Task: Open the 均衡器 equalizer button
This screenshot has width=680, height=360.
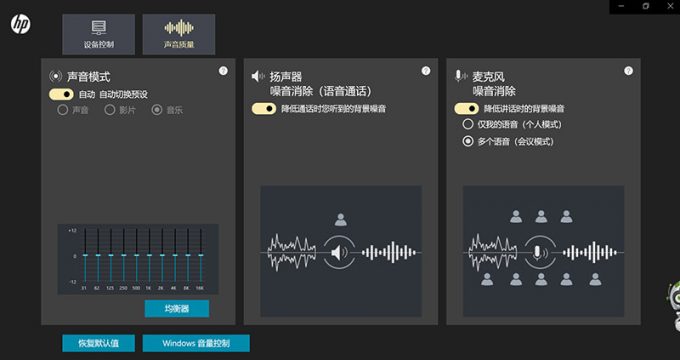Action: [177, 308]
